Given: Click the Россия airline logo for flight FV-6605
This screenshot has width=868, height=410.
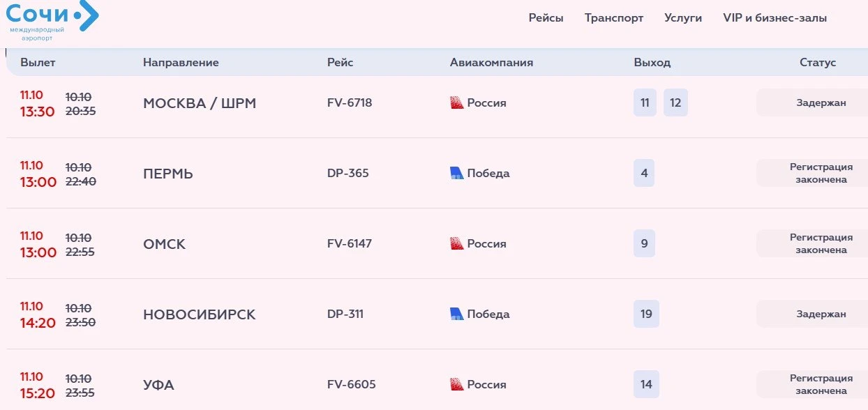Looking at the screenshot, I should [457, 385].
